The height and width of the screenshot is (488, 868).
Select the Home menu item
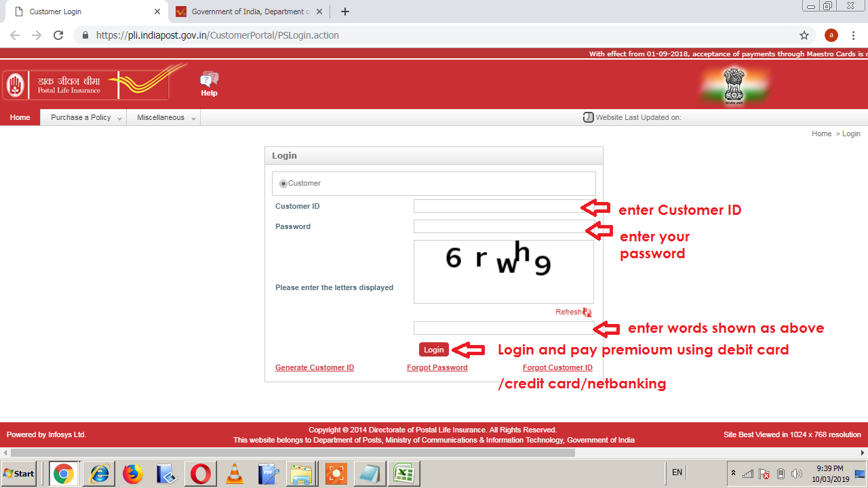click(x=20, y=117)
